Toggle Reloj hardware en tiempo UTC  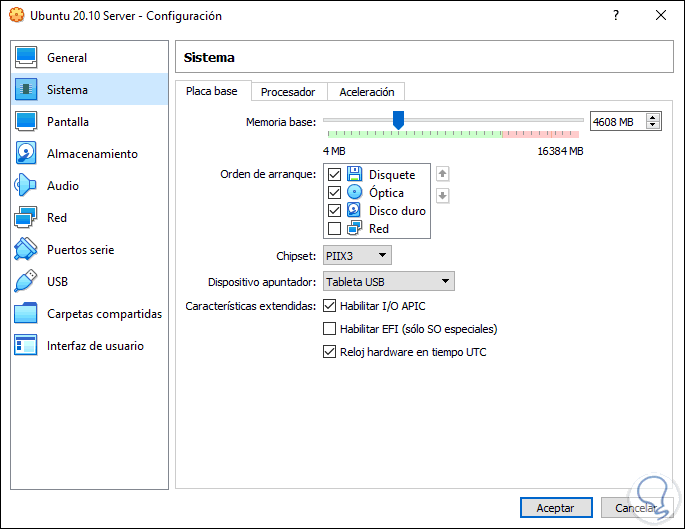(x=330, y=352)
